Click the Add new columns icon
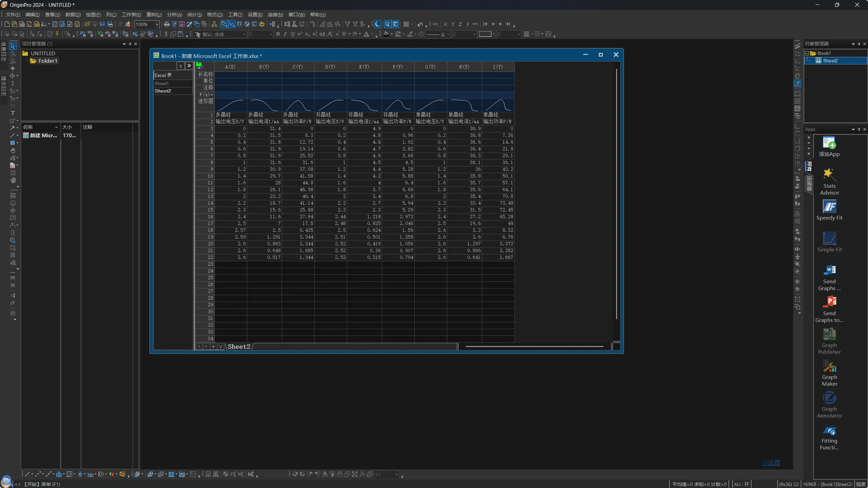 (272, 24)
